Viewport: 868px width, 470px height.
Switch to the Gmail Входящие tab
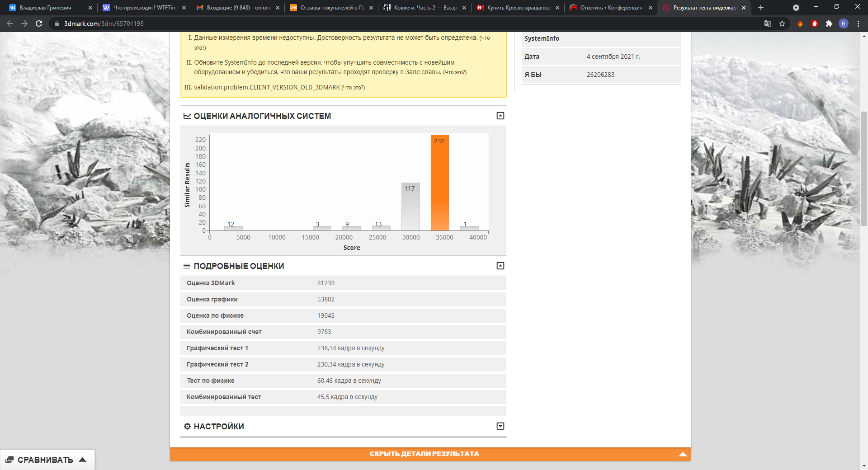[238, 8]
